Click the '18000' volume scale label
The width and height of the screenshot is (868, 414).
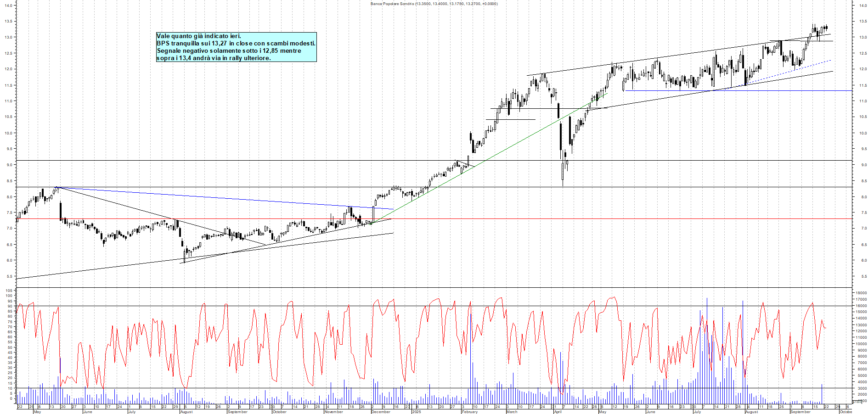[x=861, y=293]
